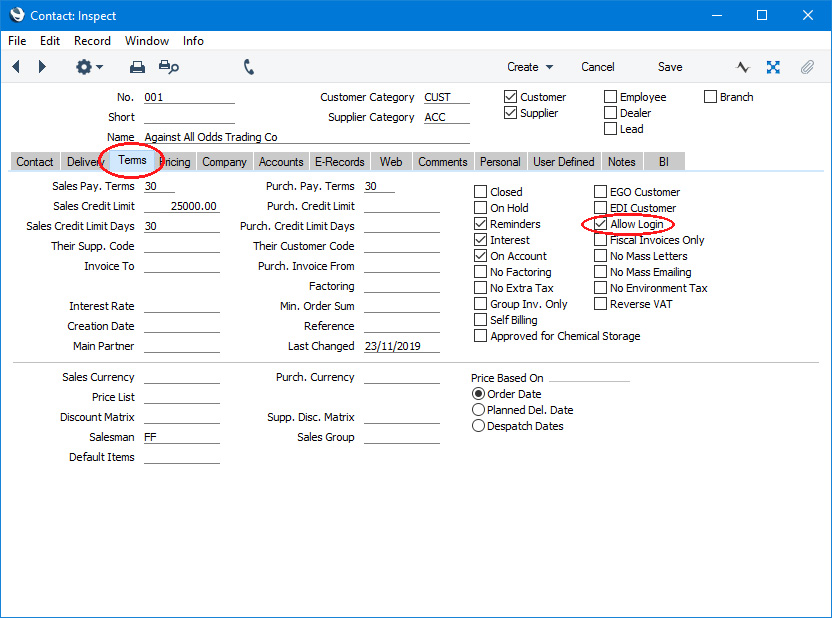The image size is (832, 618).
Task: Print the contact record
Action: [137, 67]
